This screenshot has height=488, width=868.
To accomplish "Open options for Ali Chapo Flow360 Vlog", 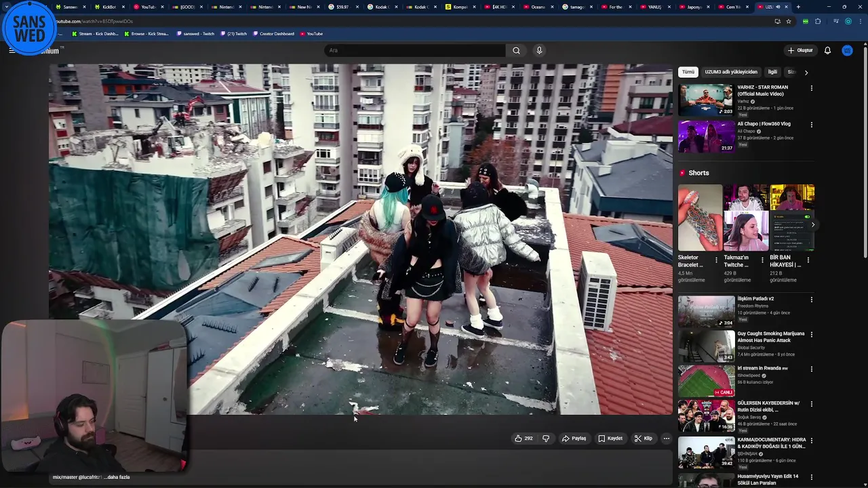I will tap(811, 125).
